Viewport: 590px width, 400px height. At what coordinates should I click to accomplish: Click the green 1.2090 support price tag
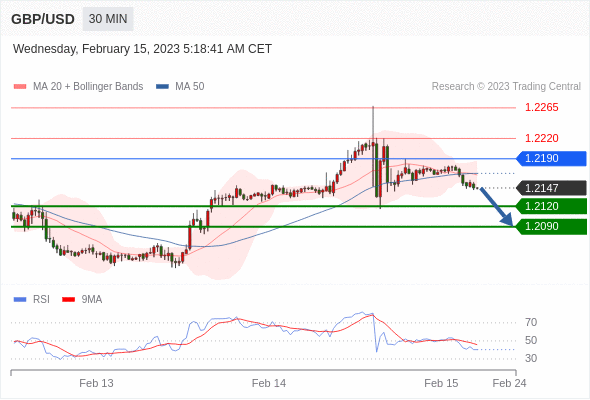click(551, 227)
